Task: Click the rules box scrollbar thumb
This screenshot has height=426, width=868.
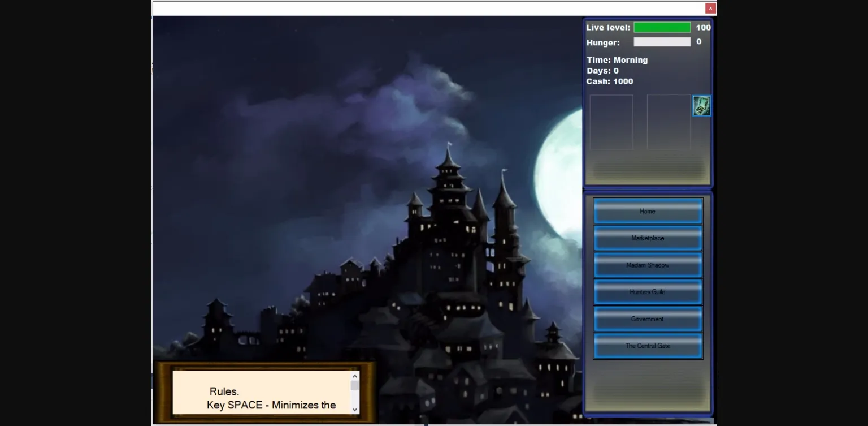Action: point(355,386)
